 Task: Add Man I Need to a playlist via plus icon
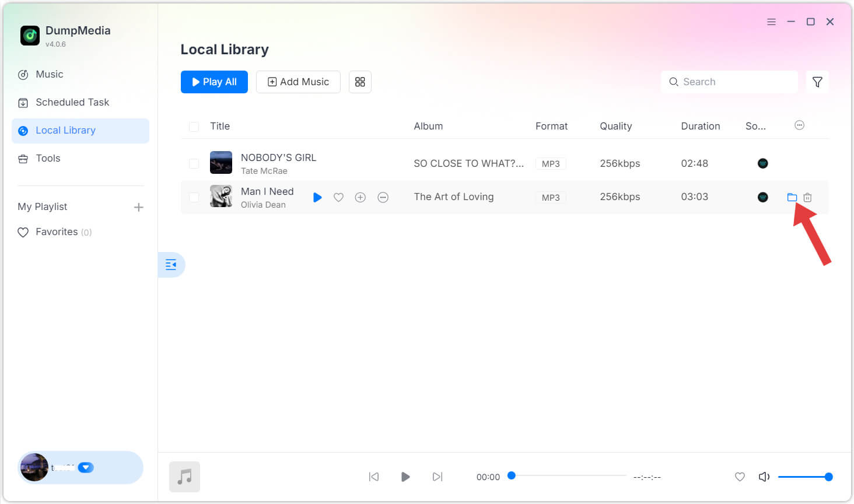coord(360,197)
